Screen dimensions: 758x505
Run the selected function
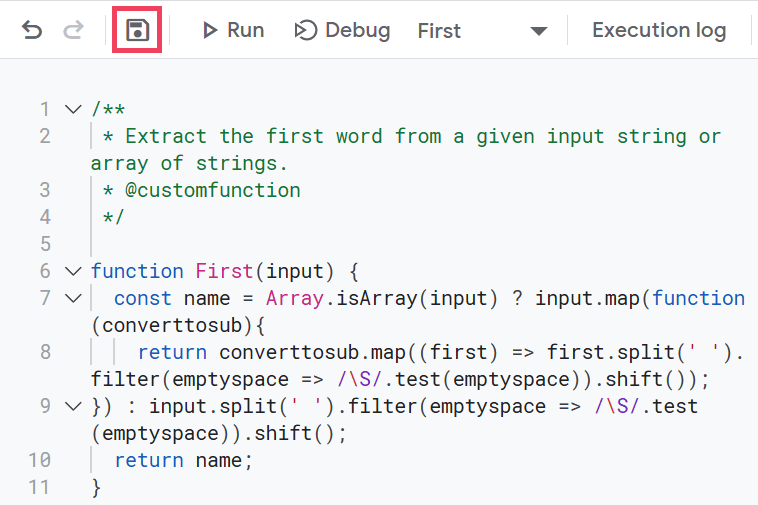click(x=233, y=30)
